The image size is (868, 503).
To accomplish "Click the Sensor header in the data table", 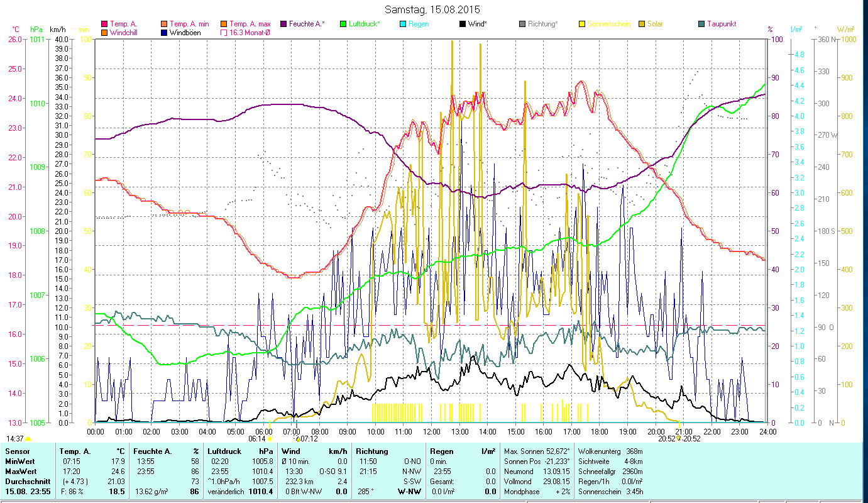I will [17, 451].
